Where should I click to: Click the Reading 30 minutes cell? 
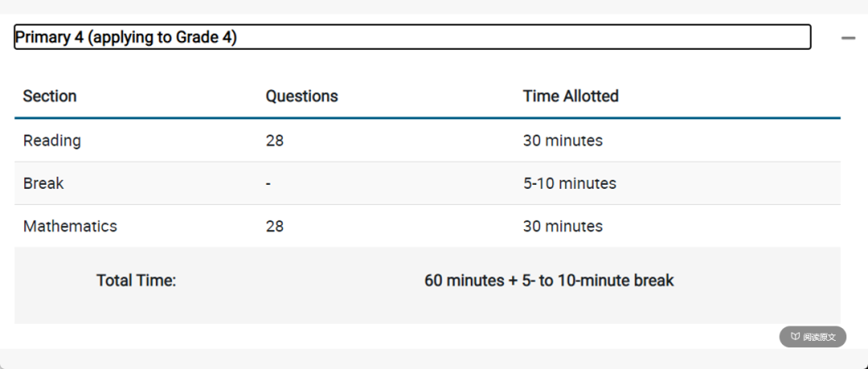click(x=563, y=141)
